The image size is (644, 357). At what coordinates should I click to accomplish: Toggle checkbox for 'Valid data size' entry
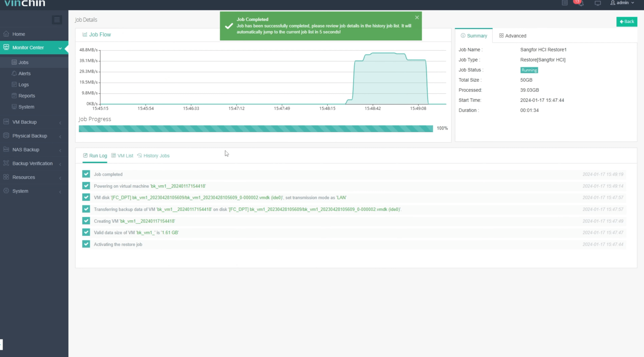(x=86, y=232)
